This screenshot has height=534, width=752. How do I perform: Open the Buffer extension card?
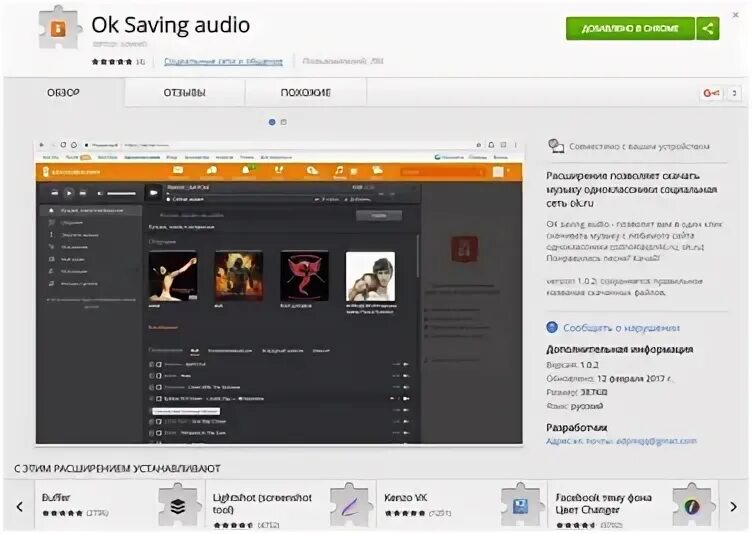(x=120, y=506)
